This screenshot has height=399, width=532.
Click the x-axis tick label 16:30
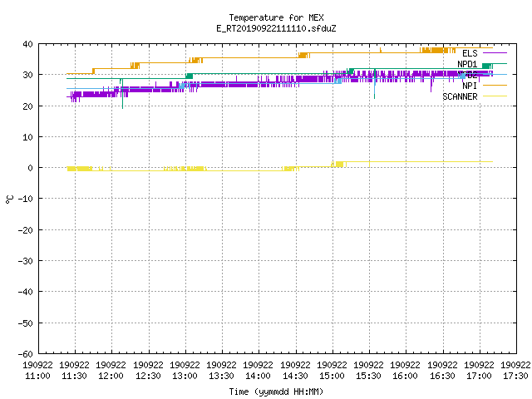443,376
